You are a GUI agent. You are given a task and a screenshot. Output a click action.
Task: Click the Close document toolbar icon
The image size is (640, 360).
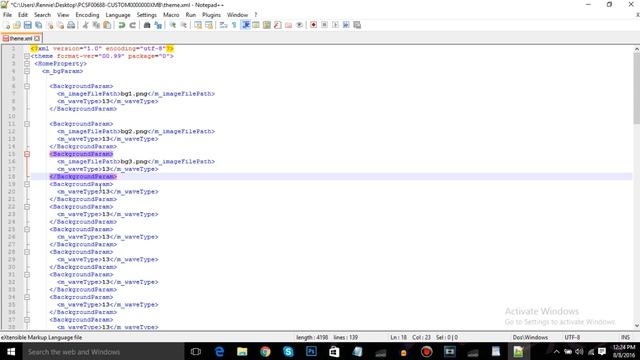click(x=50, y=25)
